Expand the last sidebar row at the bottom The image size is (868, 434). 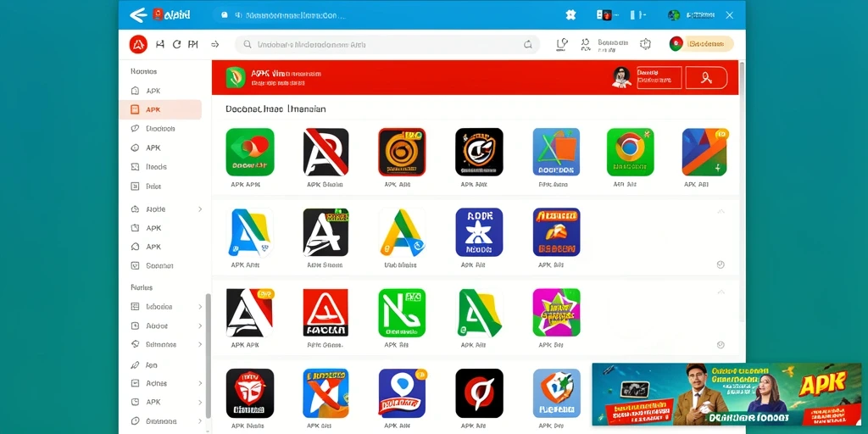click(x=167, y=421)
